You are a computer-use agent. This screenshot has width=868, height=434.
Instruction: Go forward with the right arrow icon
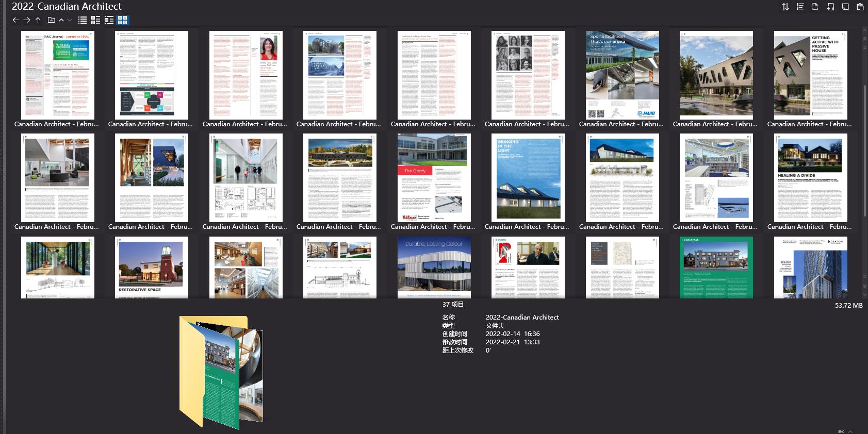pos(27,20)
